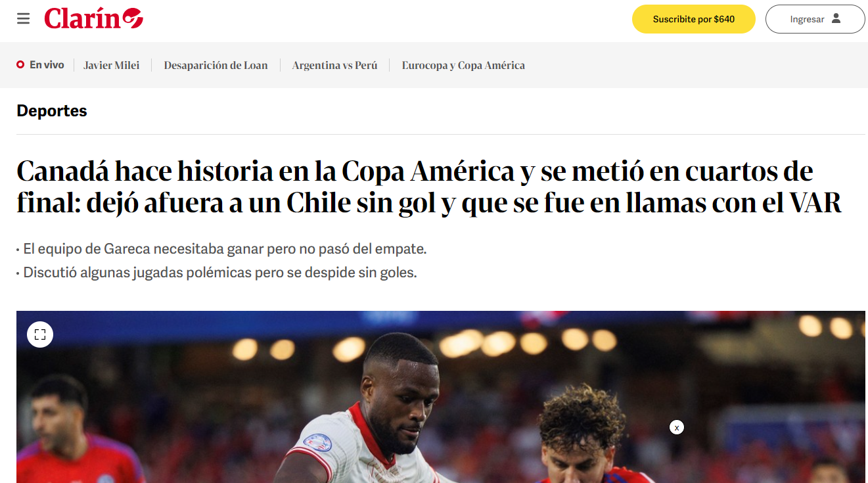Select the bullet about jugadas polémicas
This screenshot has width=868, height=483.
[217, 273]
